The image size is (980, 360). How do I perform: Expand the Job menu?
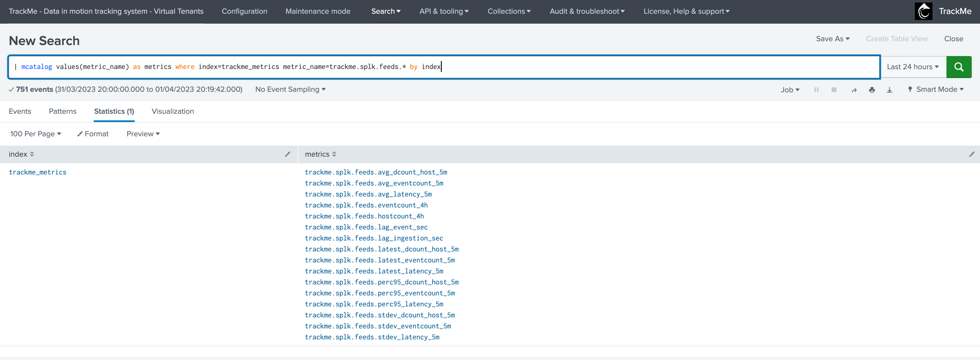pos(790,90)
